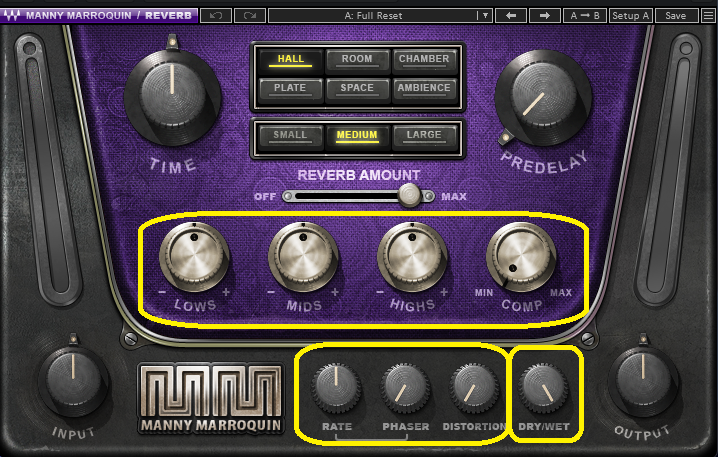Image resolution: width=718 pixels, height=457 pixels.
Task: Click the Reverb Amount slider handle
Action: coord(409,196)
